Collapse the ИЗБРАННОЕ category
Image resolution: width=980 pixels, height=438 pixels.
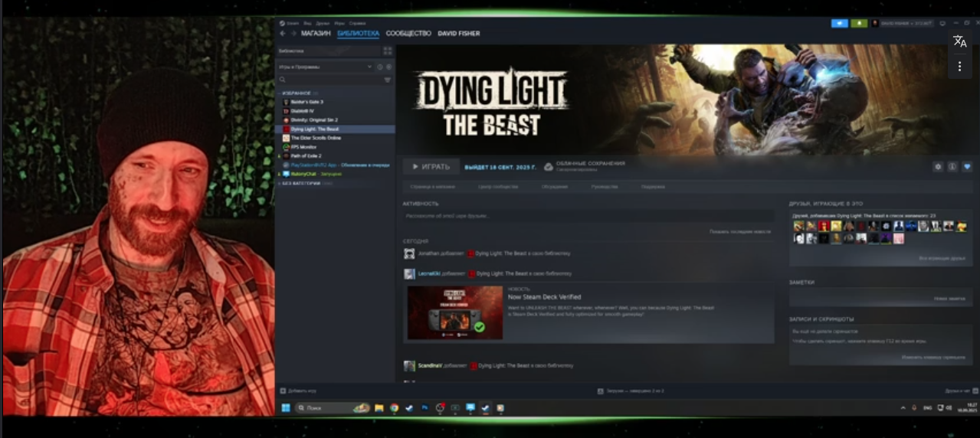(295, 93)
